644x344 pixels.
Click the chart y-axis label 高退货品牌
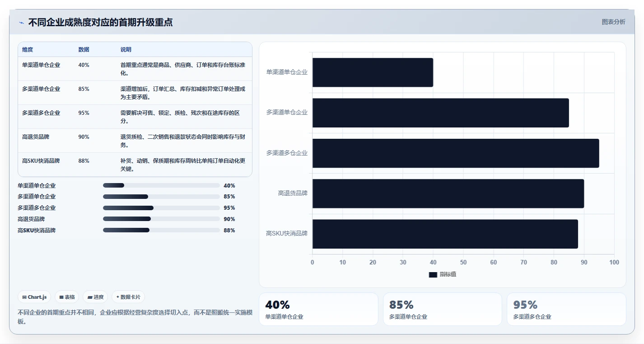click(x=293, y=193)
